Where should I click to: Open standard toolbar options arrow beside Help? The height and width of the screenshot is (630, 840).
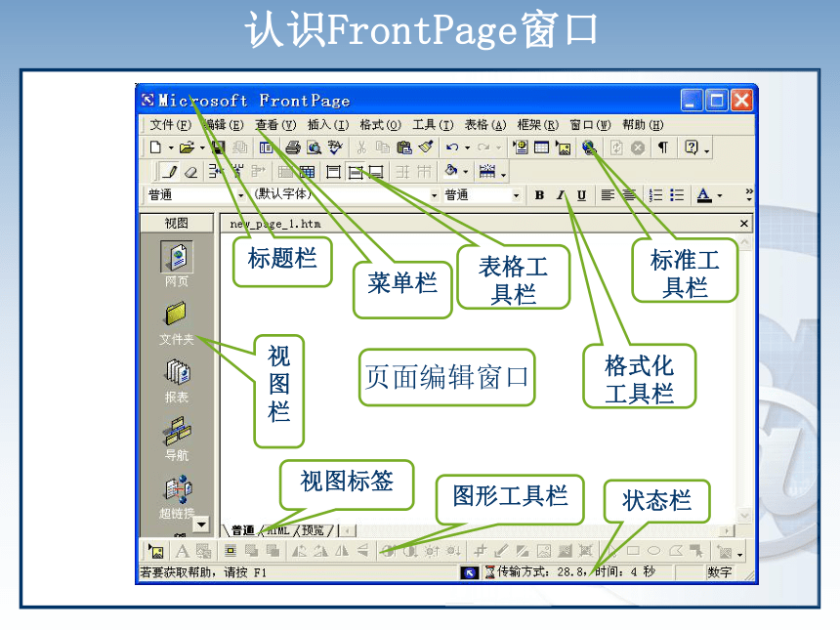click(x=707, y=151)
